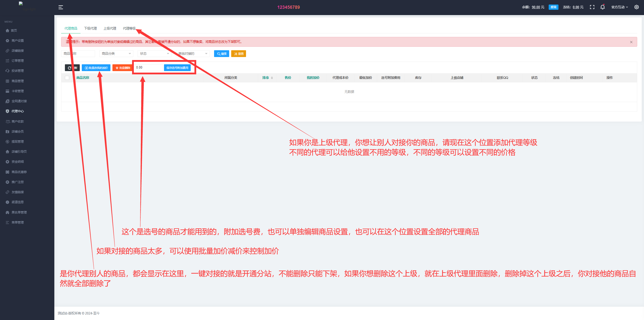Viewport: 644px width, 320px height.
Task: Open settings gear in top-right corner
Action: [x=636, y=7]
